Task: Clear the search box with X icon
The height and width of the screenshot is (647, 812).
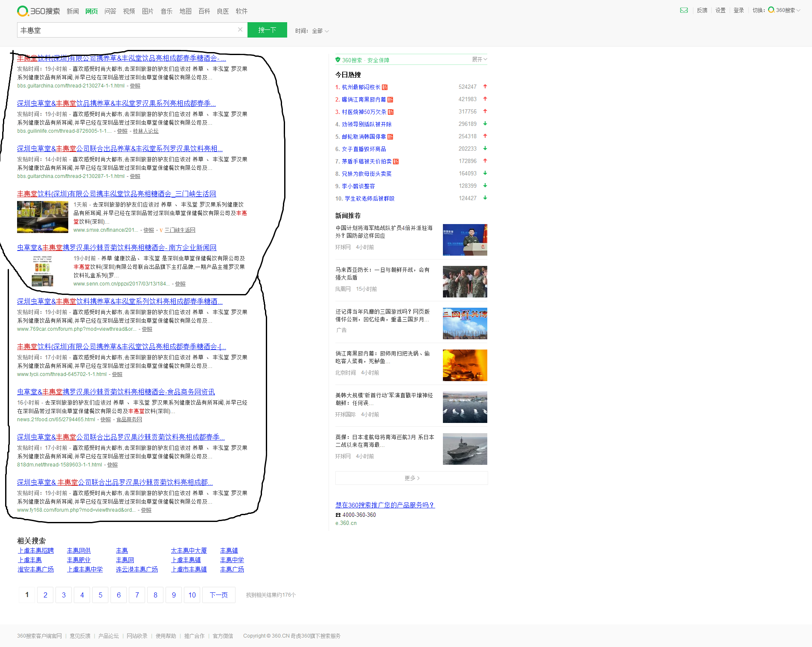Action: (x=240, y=29)
